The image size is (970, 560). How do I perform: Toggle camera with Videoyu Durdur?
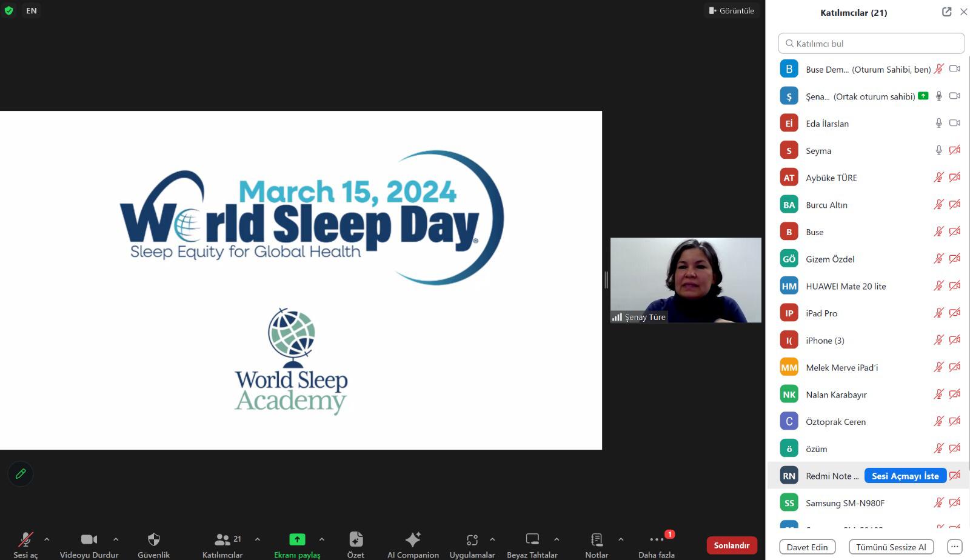89,539
